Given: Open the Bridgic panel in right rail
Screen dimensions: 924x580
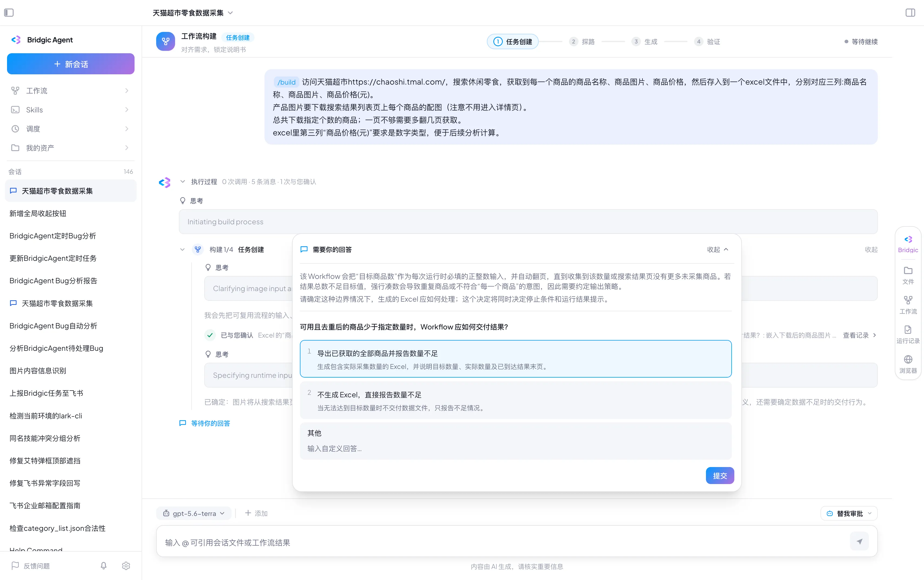Looking at the screenshot, I should coord(908,244).
